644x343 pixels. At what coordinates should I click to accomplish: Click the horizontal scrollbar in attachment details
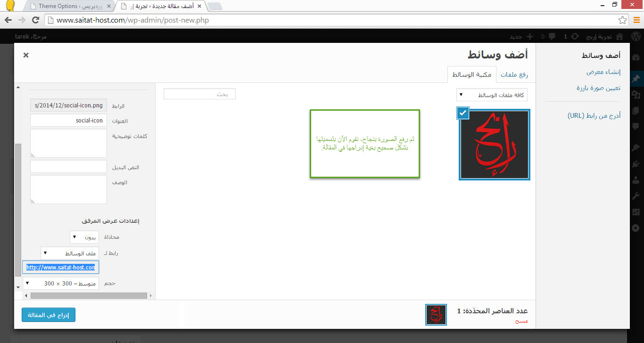tap(89, 295)
